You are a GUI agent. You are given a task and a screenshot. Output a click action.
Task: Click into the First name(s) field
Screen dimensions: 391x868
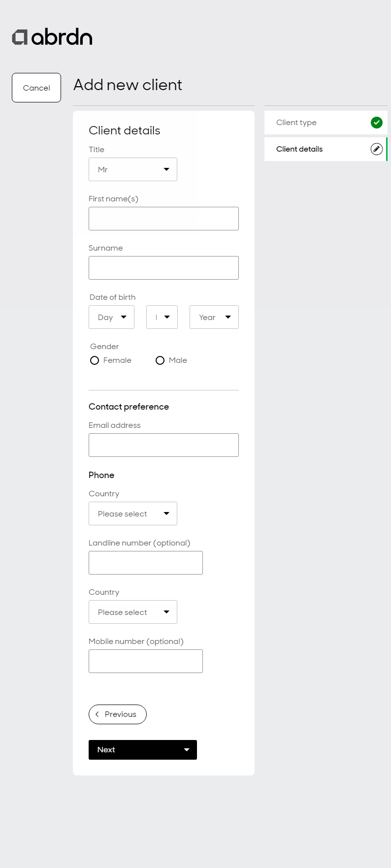[163, 219]
